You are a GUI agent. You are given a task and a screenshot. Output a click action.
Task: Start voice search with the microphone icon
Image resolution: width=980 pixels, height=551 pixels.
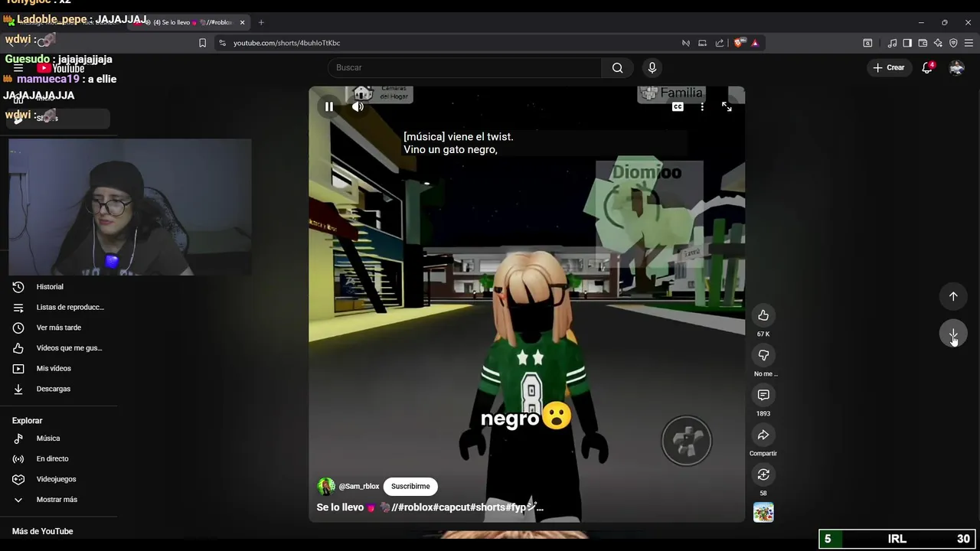[652, 67]
